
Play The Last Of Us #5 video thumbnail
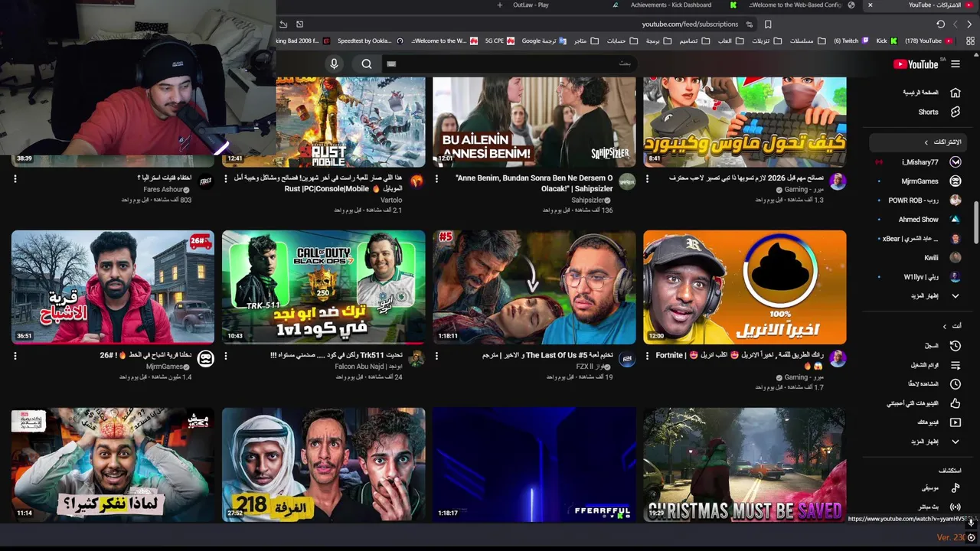point(534,287)
